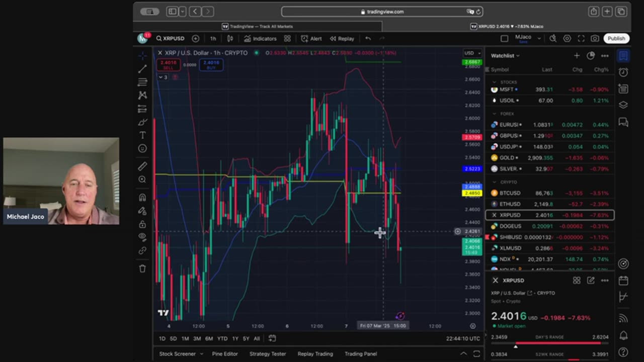The height and width of the screenshot is (362, 644).
Task: Select the trend line drawing tool
Action: pyautogui.click(x=142, y=69)
